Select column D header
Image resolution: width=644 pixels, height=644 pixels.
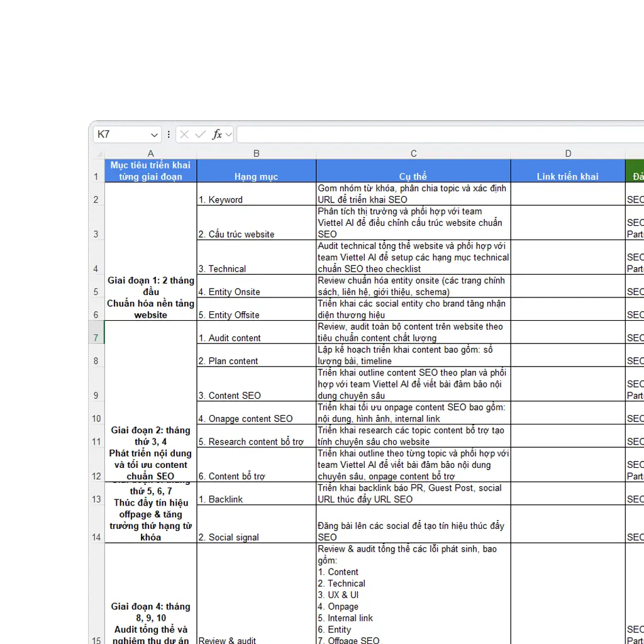click(568, 153)
